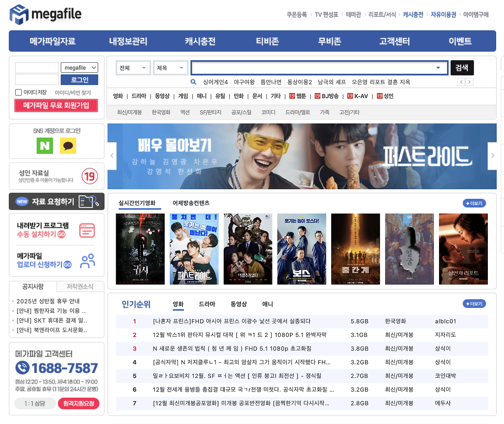
Task: Expand the search suggestions arrow
Action: (x=439, y=68)
